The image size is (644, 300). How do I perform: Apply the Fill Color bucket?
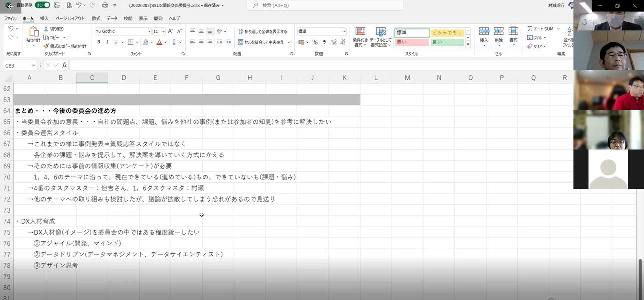point(146,42)
